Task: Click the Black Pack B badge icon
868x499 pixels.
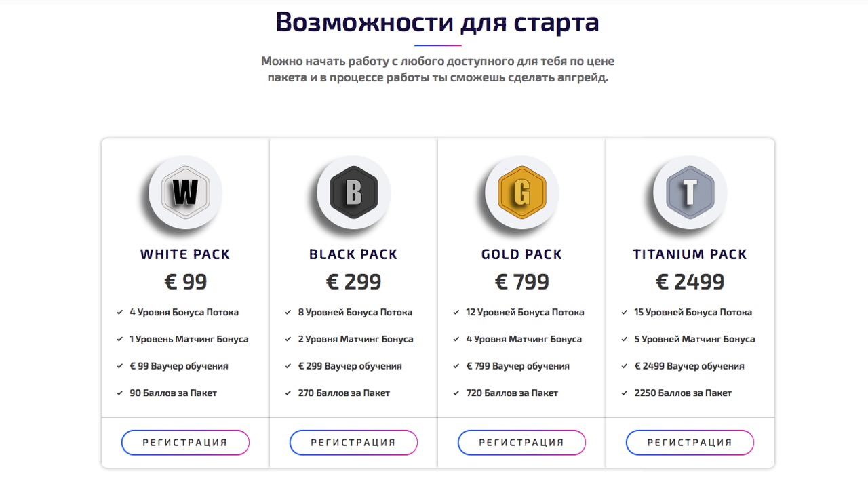Action: (x=353, y=193)
